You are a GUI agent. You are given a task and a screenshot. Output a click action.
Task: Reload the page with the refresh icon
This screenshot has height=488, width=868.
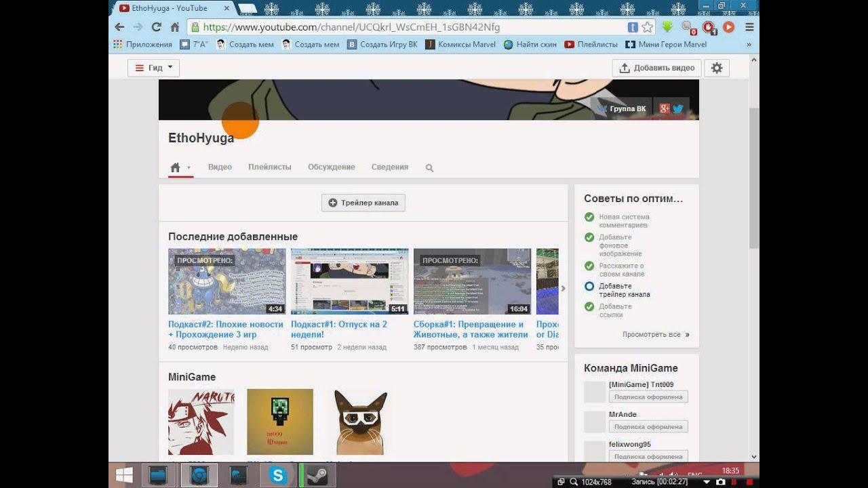pyautogui.click(x=157, y=27)
